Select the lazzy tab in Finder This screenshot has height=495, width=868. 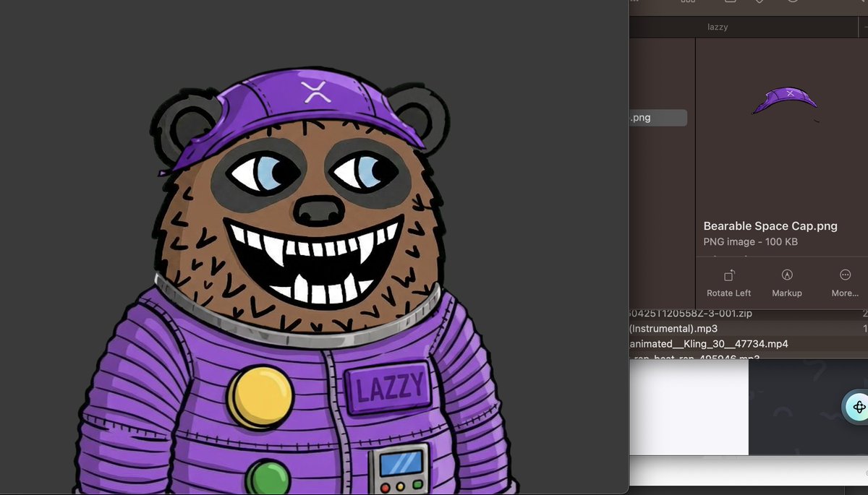point(717,27)
